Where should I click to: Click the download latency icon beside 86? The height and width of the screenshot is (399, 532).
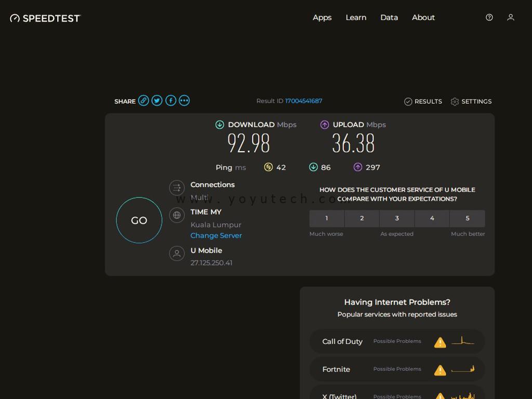click(x=313, y=167)
